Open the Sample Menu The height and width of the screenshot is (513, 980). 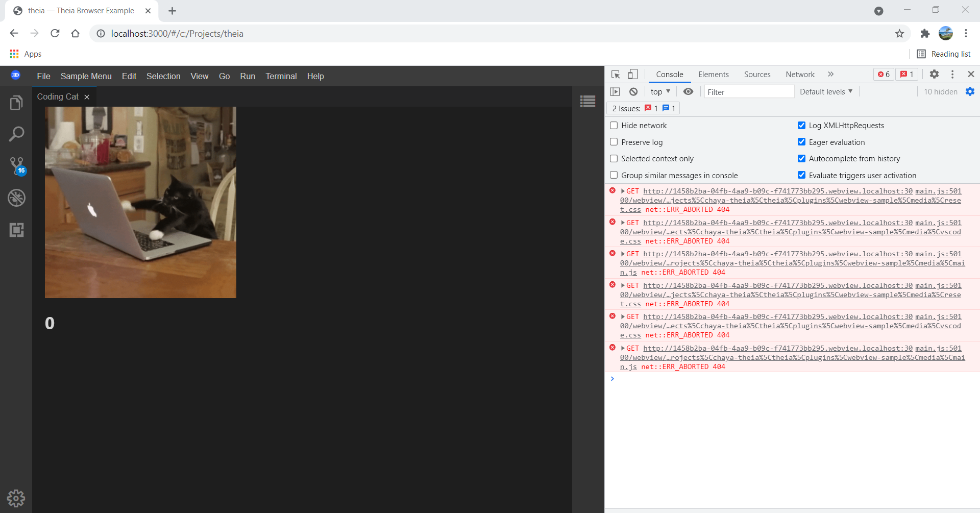pyautogui.click(x=86, y=76)
